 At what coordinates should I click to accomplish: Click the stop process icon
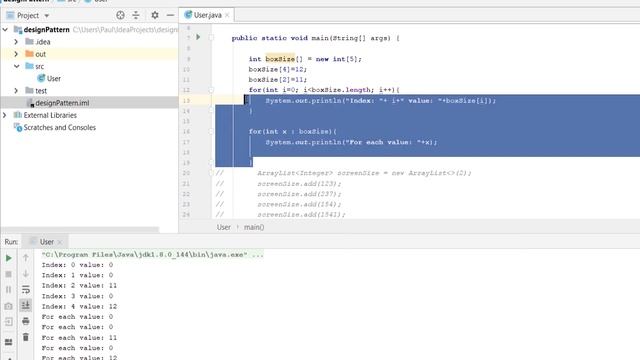pyautogui.click(x=9, y=274)
